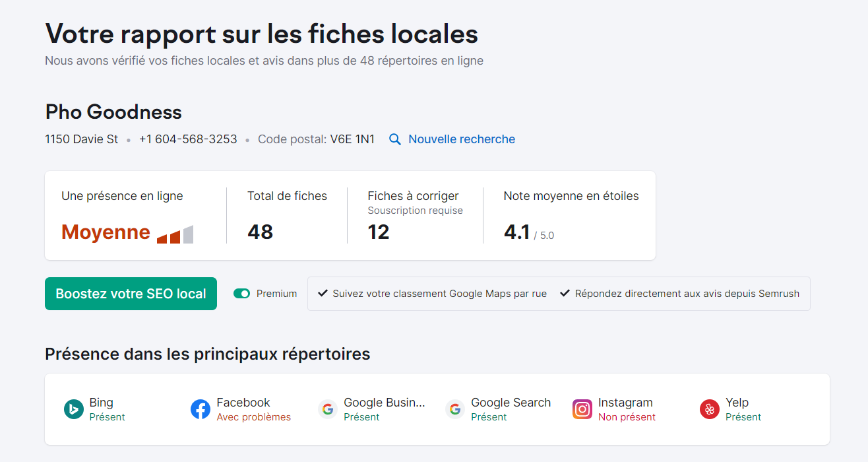Open the Google Search listing name

511,403
